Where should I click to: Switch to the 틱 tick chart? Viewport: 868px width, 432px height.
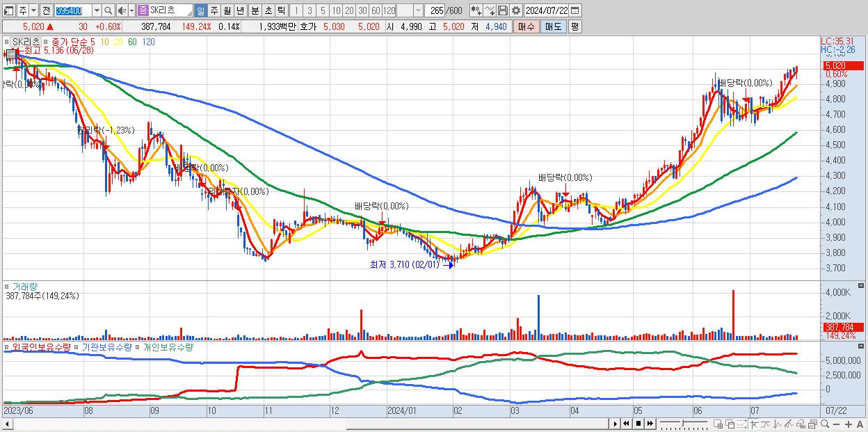[281, 10]
